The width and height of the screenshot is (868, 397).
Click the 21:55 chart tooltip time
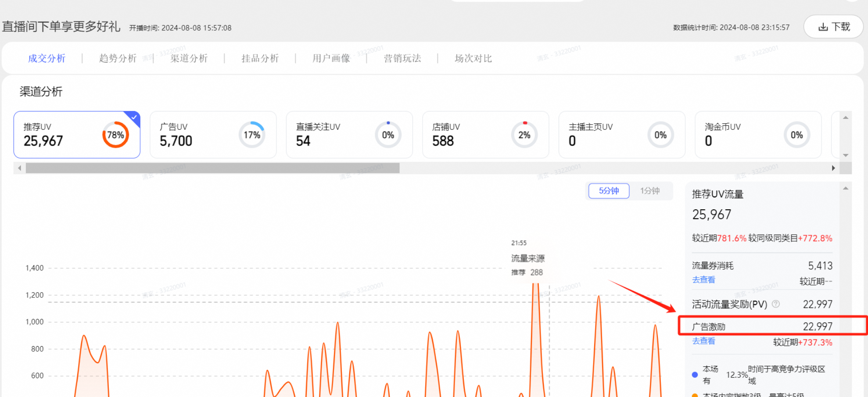(519, 243)
